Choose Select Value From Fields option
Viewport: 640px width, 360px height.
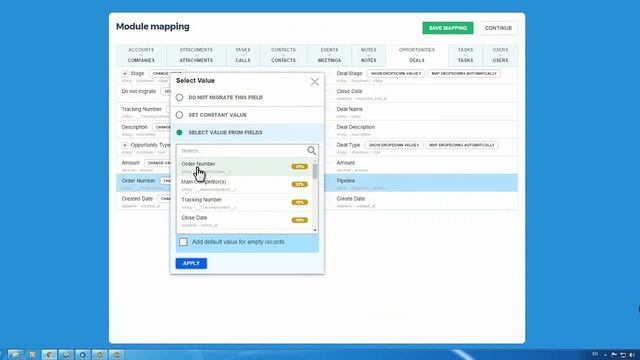[179, 133]
